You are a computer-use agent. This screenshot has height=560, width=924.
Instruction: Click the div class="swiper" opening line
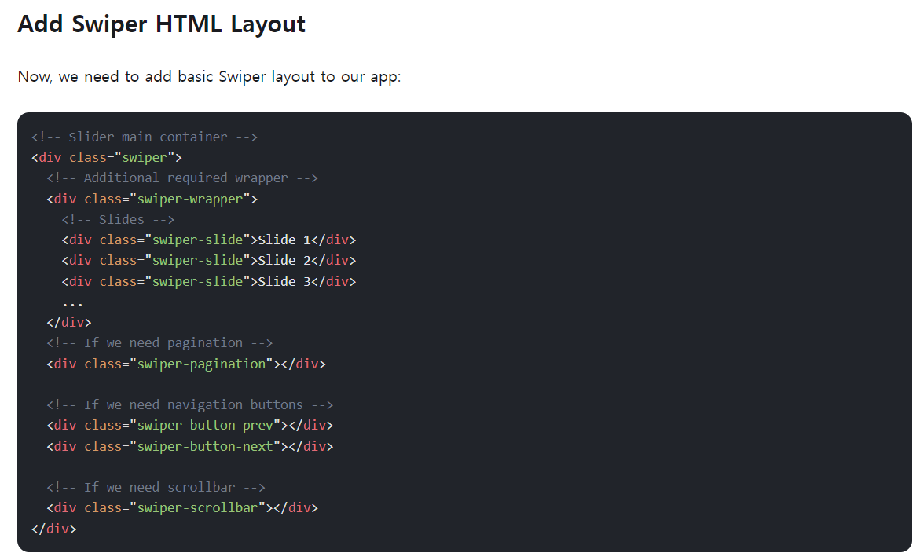pyautogui.click(x=107, y=158)
